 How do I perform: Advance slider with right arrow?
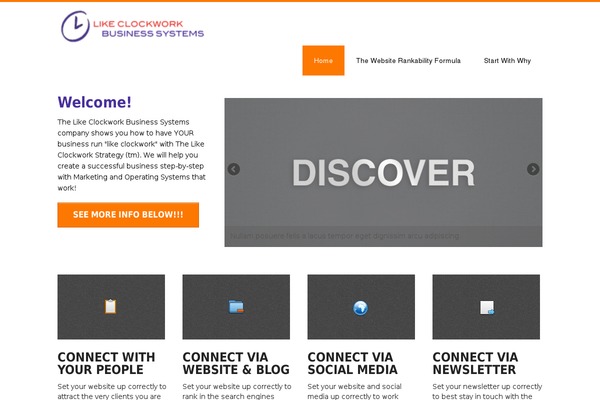(533, 169)
